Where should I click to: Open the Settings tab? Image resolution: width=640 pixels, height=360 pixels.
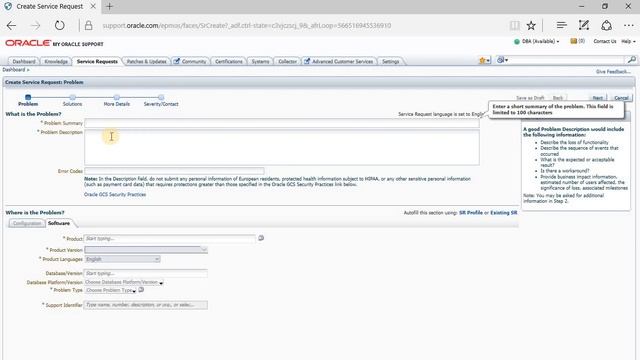pyautogui.click(x=391, y=61)
